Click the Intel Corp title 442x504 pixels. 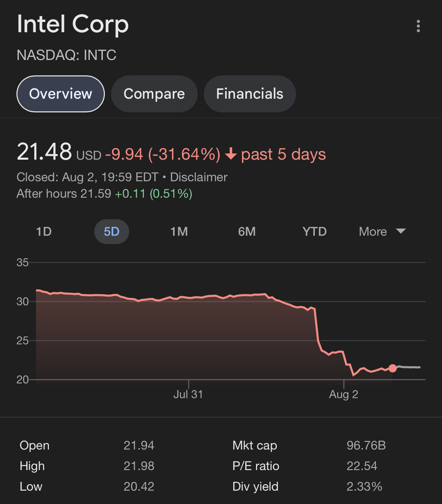pos(73,24)
